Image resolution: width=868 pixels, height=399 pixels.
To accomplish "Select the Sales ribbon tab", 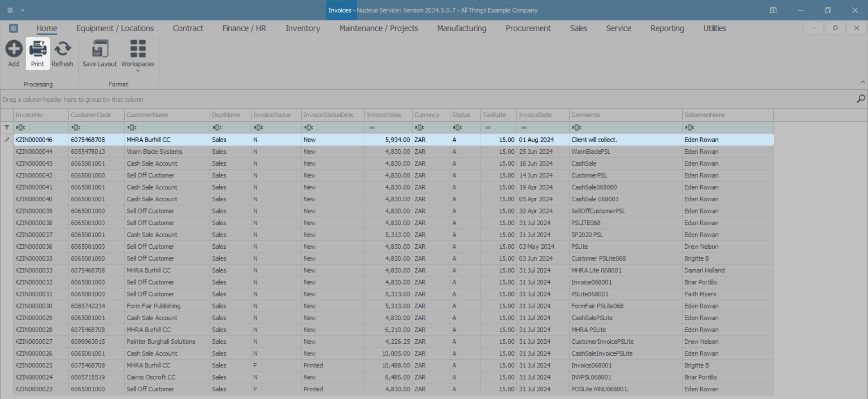I will point(579,28).
